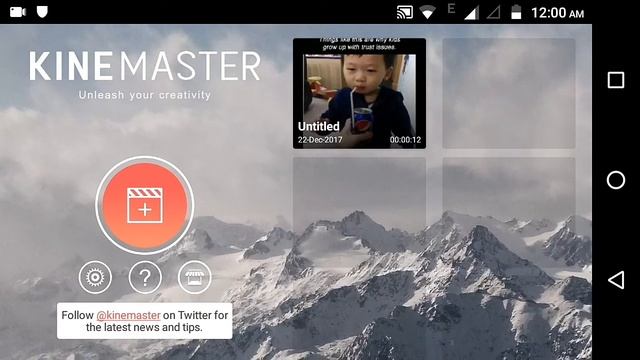Screen dimensions: 640x360
Task: Tap the 22-Dec-2017 project date
Action: coord(320,140)
